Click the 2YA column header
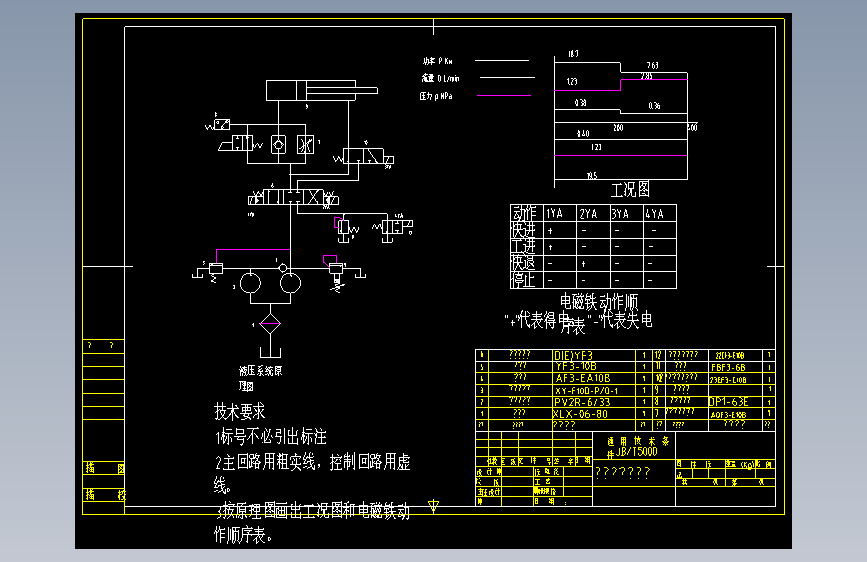The image size is (867, 562). 588,214
